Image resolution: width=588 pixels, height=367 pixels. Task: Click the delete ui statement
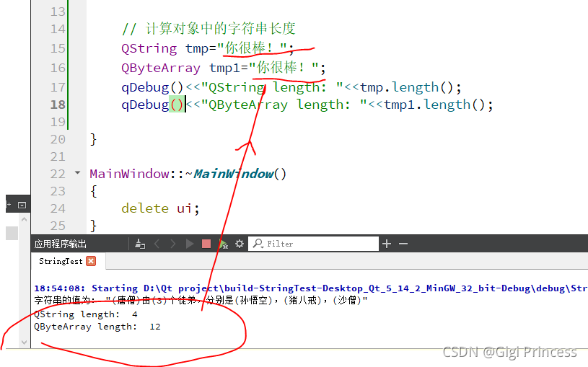tap(160, 208)
